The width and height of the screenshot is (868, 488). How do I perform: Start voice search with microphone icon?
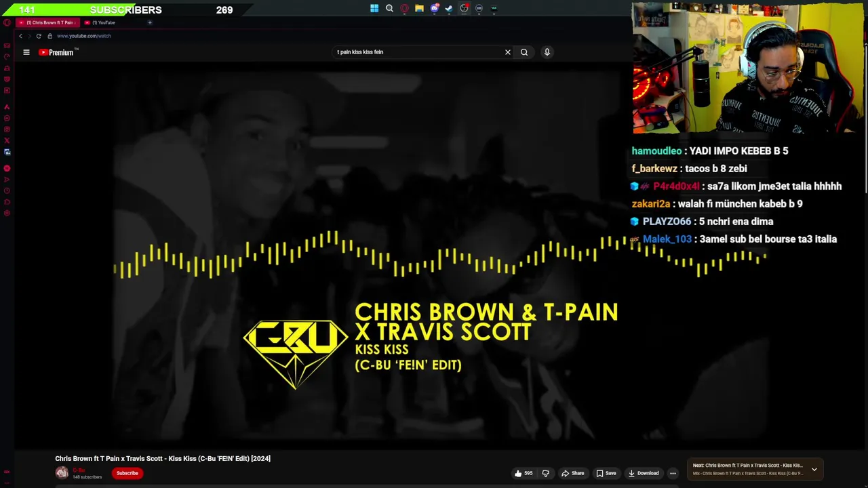547,52
